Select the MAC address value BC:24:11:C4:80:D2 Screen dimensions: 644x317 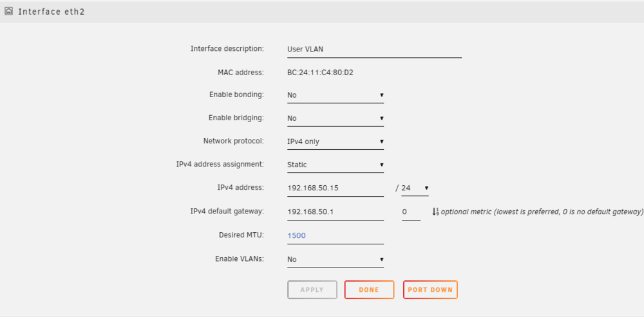pos(321,73)
